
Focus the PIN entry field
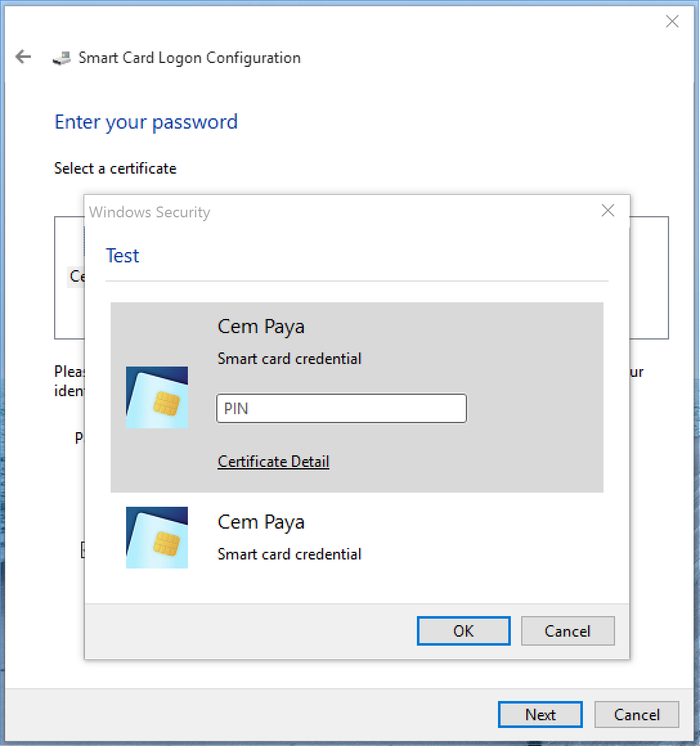(x=341, y=408)
